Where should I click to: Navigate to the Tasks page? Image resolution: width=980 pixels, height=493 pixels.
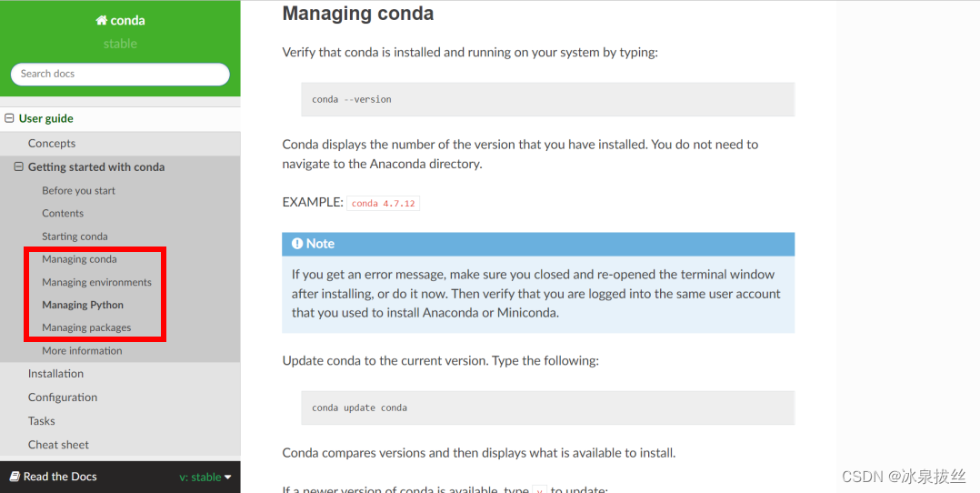coord(42,421)
